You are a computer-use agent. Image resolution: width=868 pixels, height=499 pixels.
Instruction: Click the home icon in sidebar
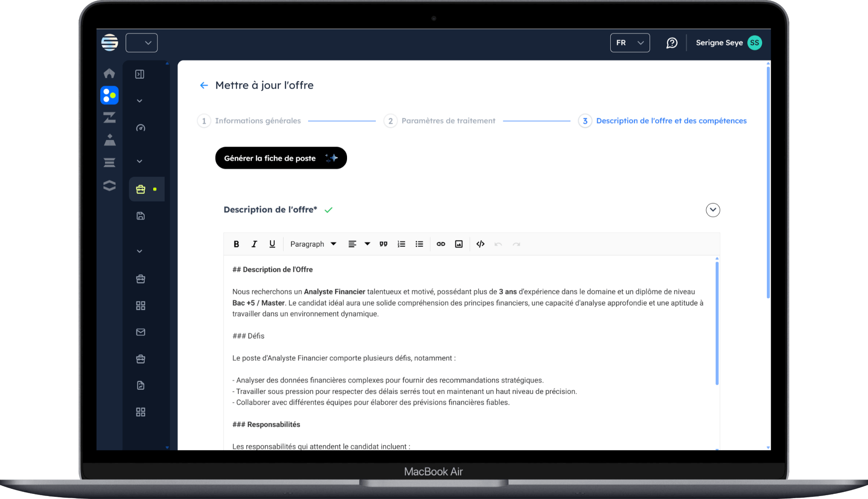109,73
